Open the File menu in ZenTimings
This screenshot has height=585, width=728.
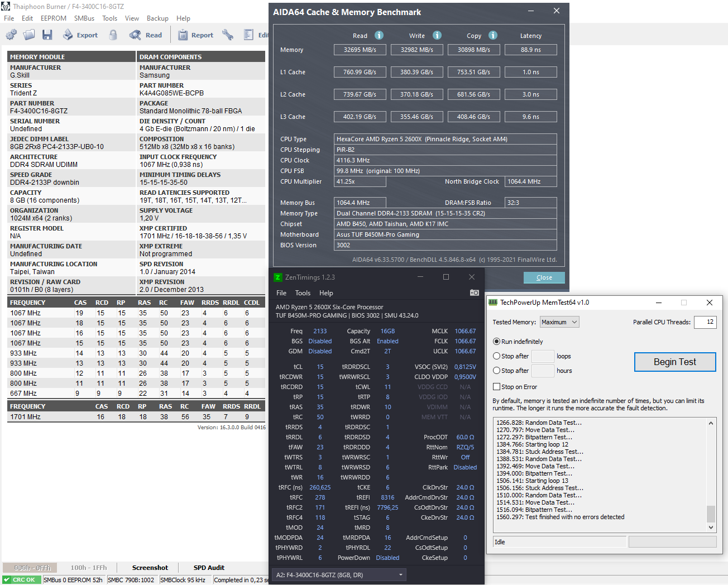pyautogui.click(x=281, y=293)
